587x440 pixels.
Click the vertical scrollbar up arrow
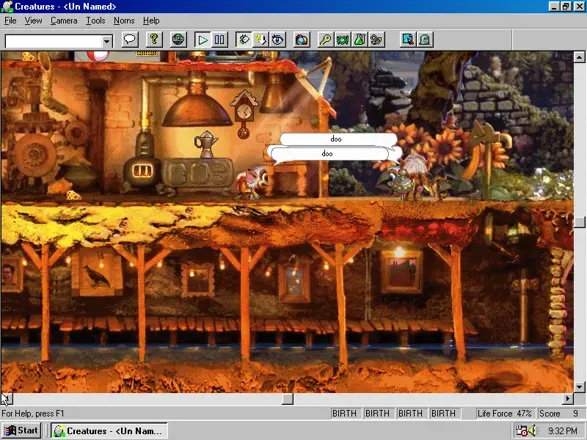pos(580,57)
